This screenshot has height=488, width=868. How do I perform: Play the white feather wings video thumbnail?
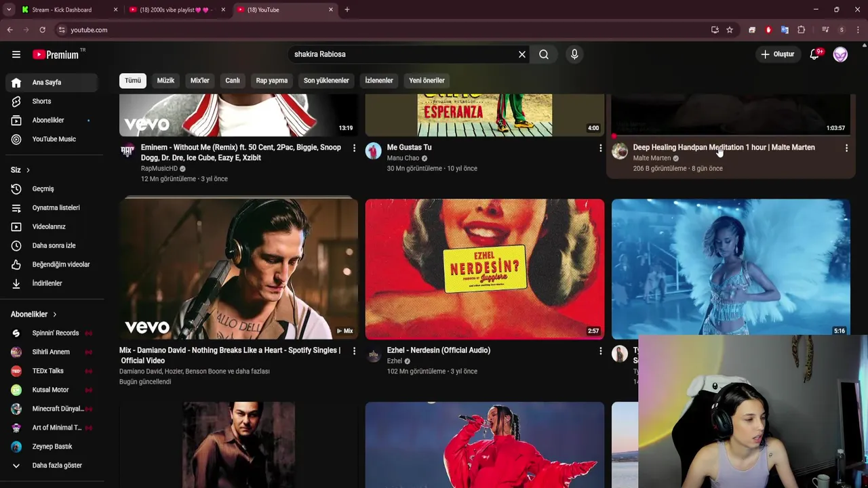(731, 268)
